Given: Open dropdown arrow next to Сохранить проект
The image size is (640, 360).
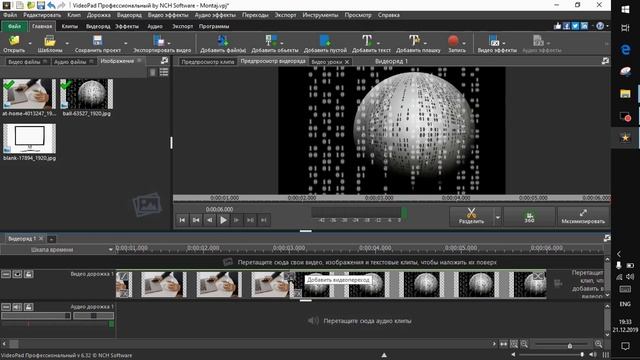Looking at the screenshot, I should tap(125, 43).
